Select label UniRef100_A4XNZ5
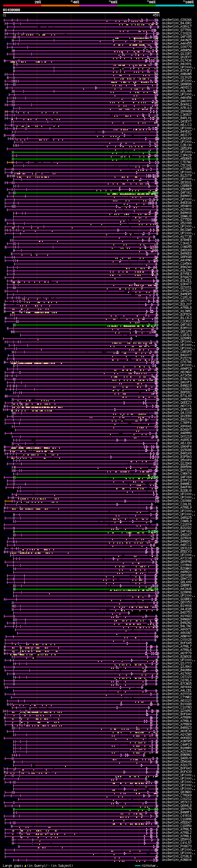 point(177,40)
